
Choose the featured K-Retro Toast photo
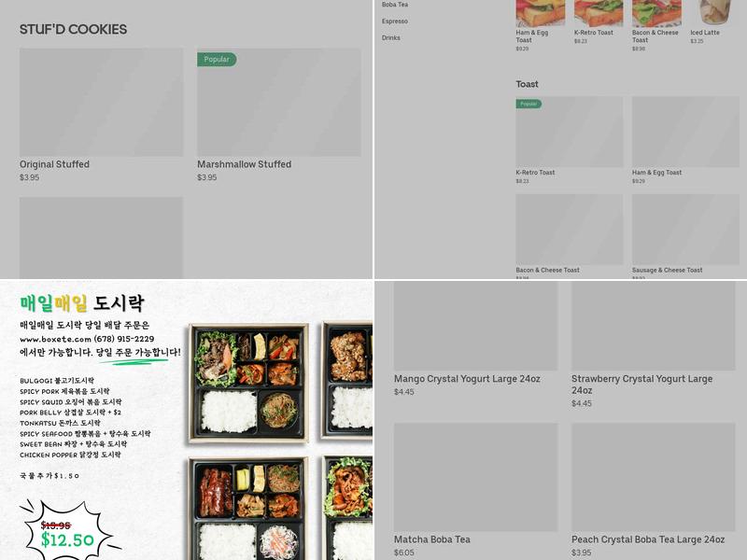pos(599,13)
